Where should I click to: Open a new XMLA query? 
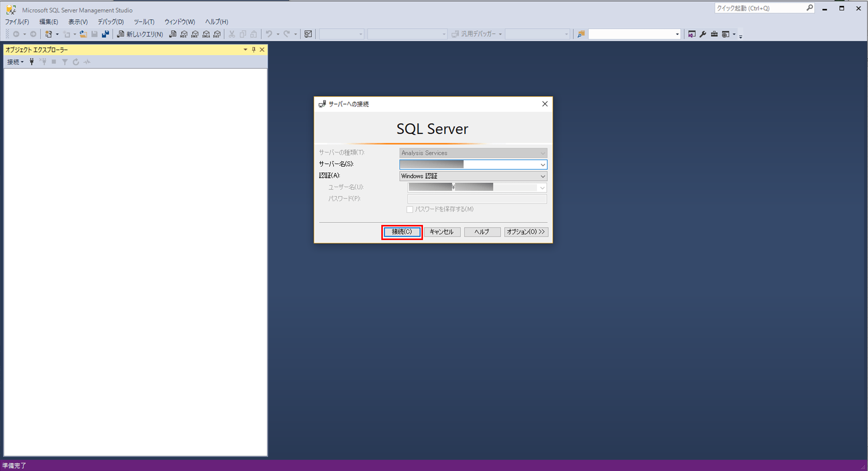tap(206, 34)
